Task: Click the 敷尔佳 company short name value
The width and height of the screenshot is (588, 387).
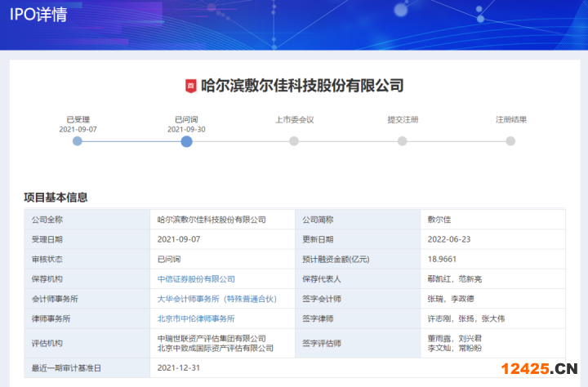Action: point(439,220)
